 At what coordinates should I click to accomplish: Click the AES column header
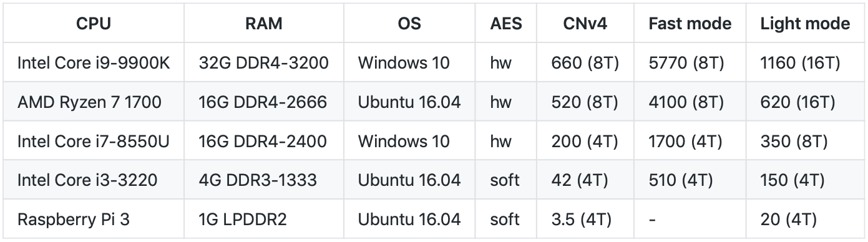point(506,24)
